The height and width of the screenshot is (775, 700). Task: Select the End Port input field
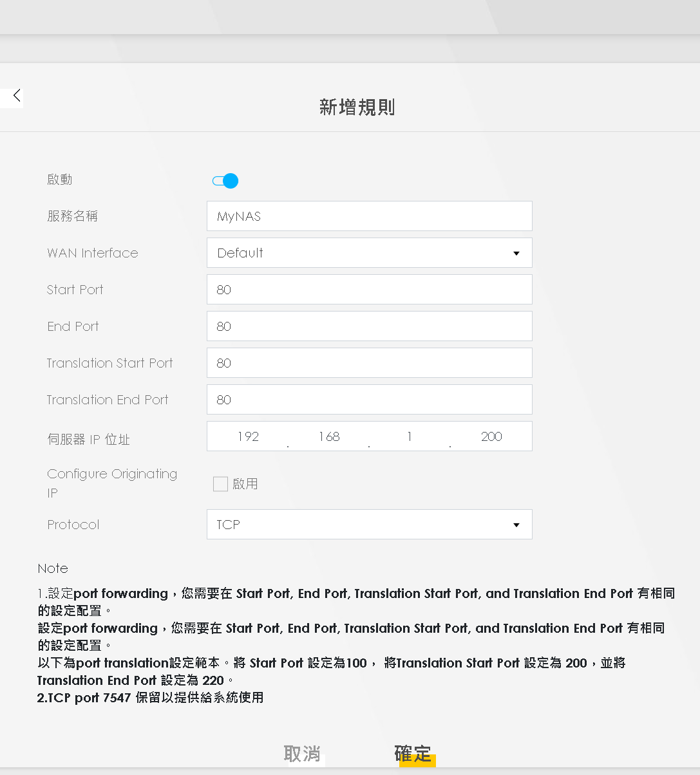tap(369, 326)
